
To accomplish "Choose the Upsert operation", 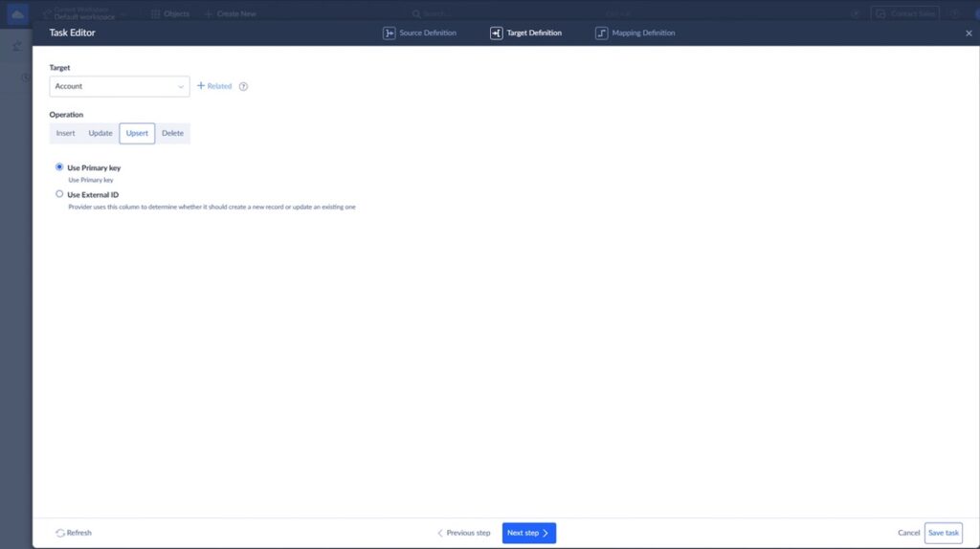I will (x=137, y=133).
